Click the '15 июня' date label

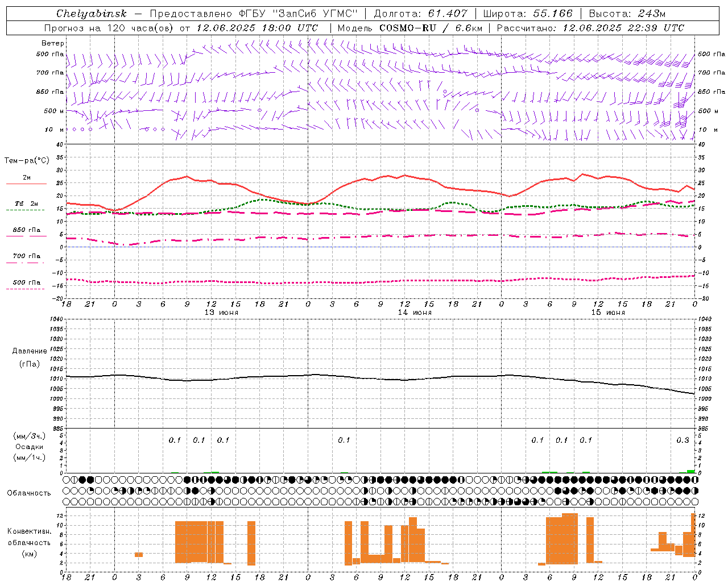(x=608, y=313)
